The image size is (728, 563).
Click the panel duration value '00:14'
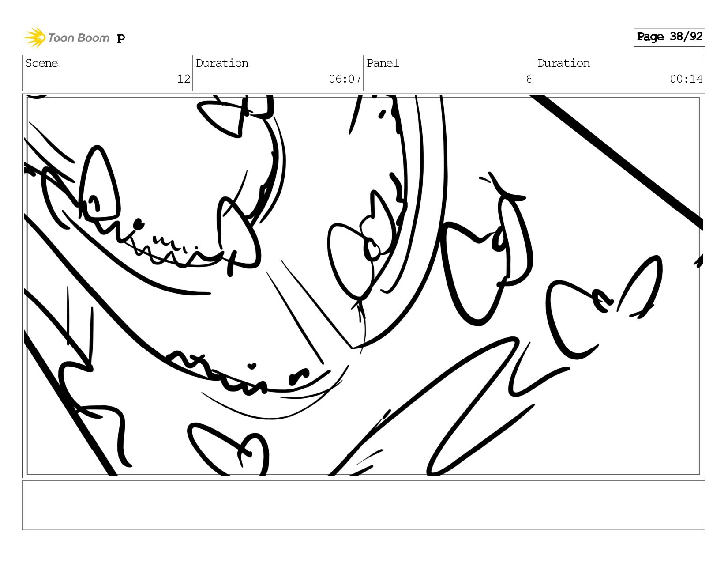click(x=686, y=79)
